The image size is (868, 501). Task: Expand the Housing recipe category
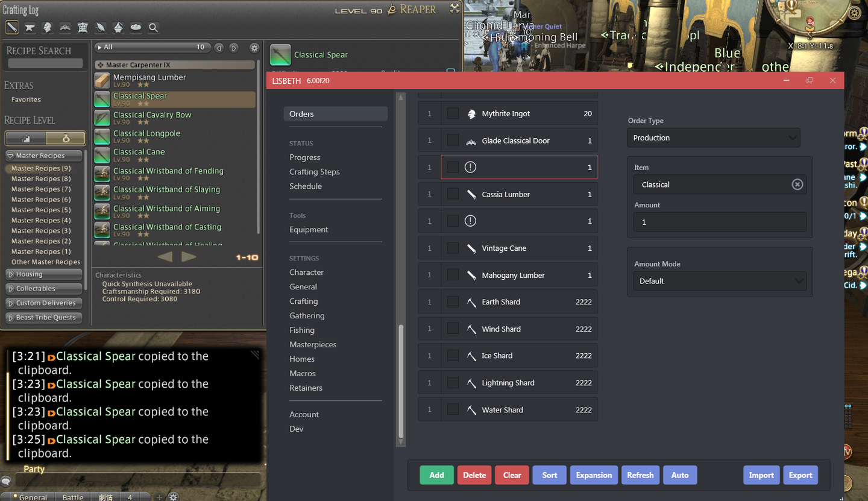(44, 274)
